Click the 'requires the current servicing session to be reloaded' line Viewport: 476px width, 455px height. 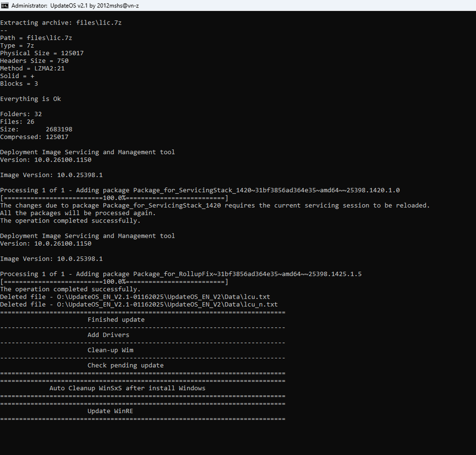point(215,205)
